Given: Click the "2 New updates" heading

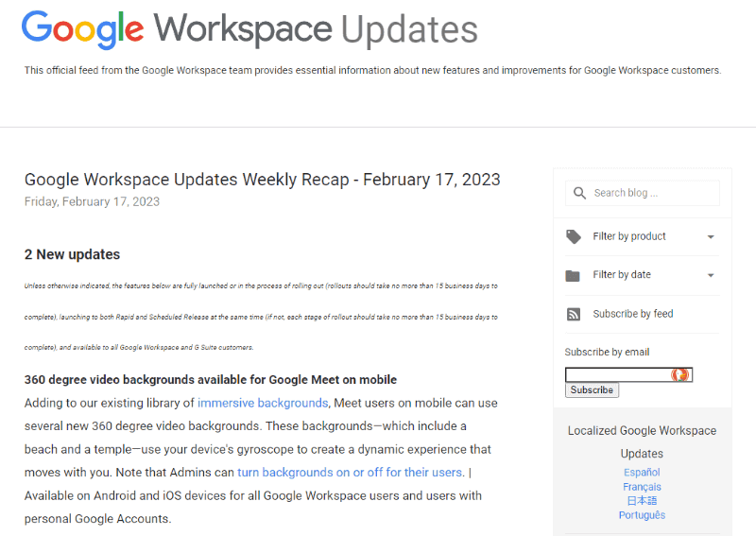Looking at the screenshot, I should 73,254.
